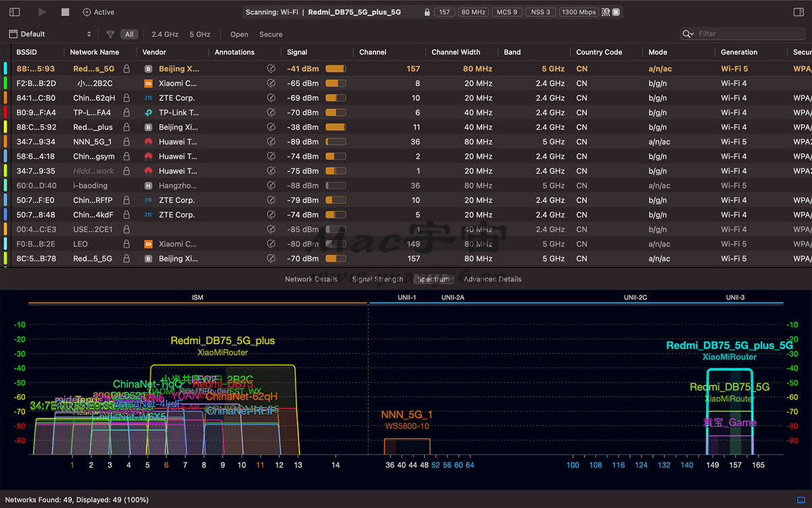812x508 pixels.
Task: Click the 1300 Mbps rate badge
Action: click(x=579, y=12)
